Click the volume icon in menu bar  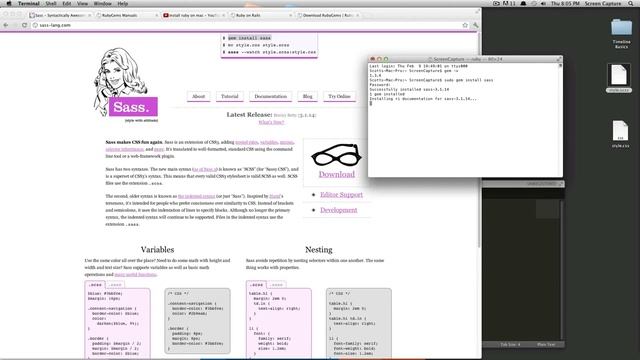543,4
